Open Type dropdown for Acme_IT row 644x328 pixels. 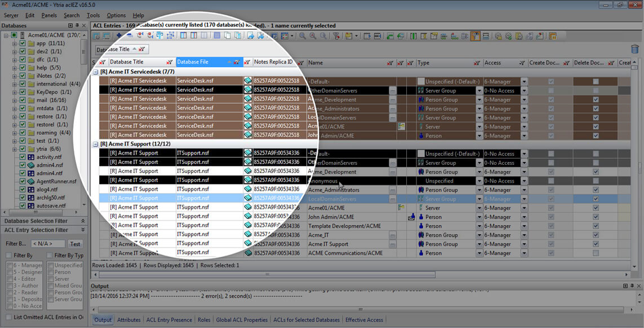(x=479, y=235)
